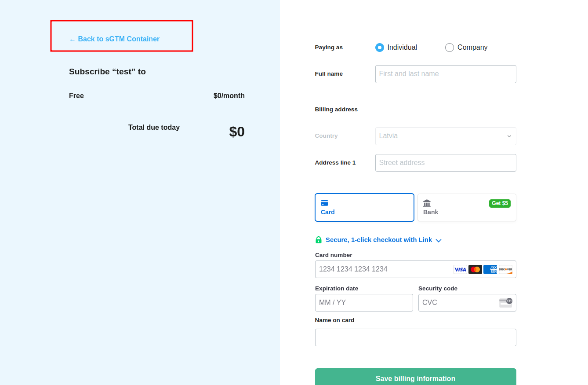Click the Street address input field
Image resolution: width=588 pixels, height=385 pixels.
coord(446,163)
